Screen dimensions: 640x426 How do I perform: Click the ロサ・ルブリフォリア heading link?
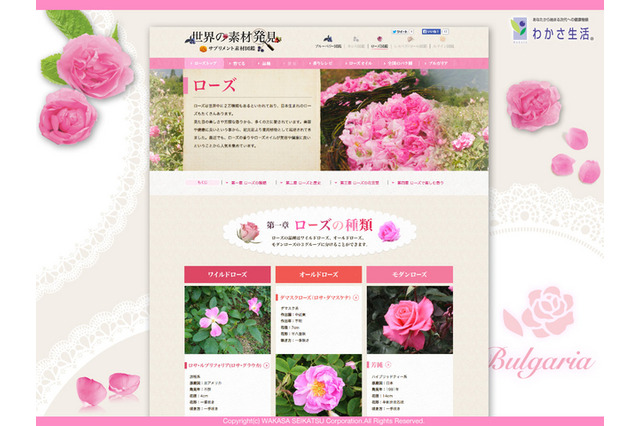(225, 366)
